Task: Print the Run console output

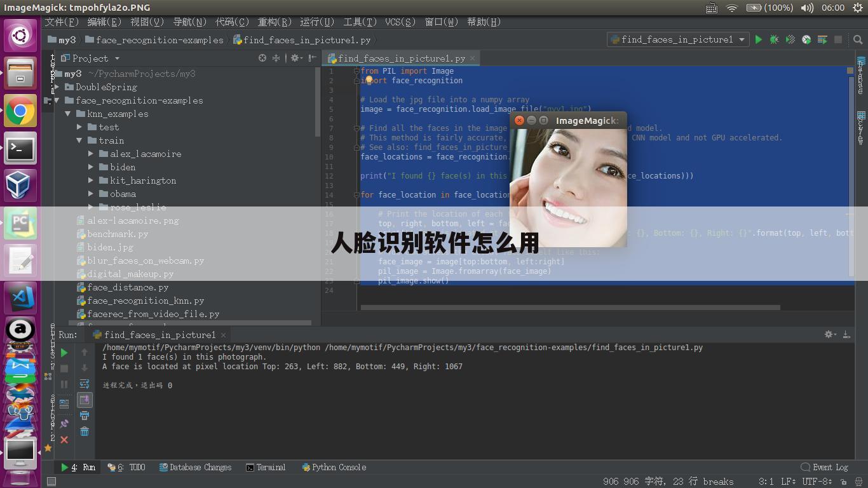Action: (85, 416)
